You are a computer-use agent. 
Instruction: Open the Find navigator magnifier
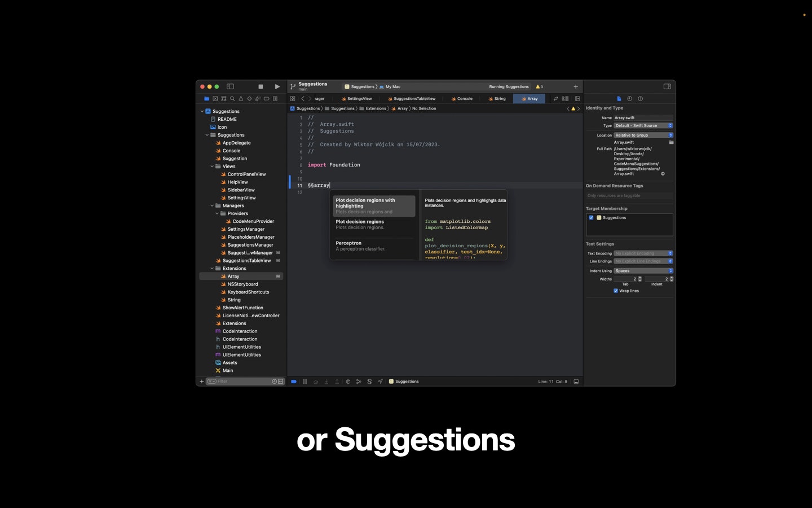[232, 99]
